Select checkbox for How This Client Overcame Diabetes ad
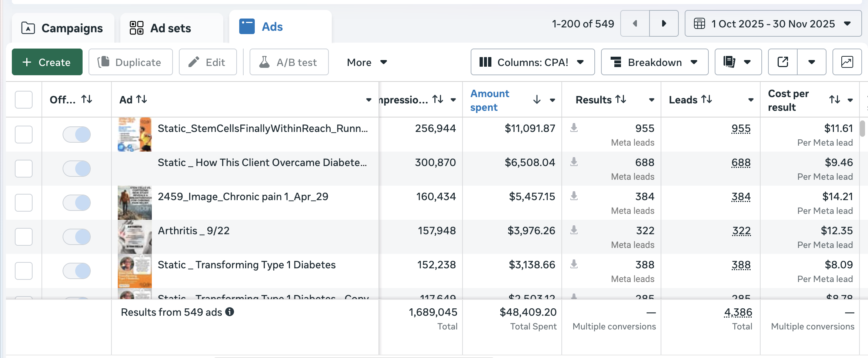Screen dimensions: 868x358 pos(24,169)
